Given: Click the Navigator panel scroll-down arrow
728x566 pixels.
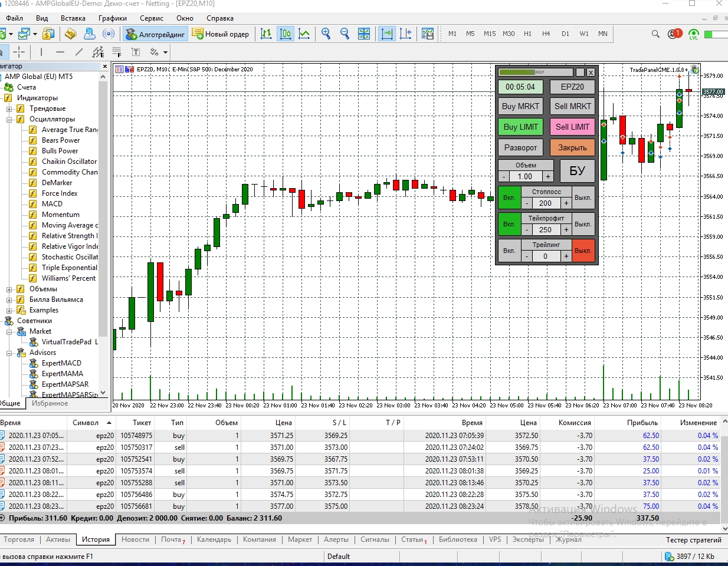Looking at the screenshot, I should click(x=103, y=392).
